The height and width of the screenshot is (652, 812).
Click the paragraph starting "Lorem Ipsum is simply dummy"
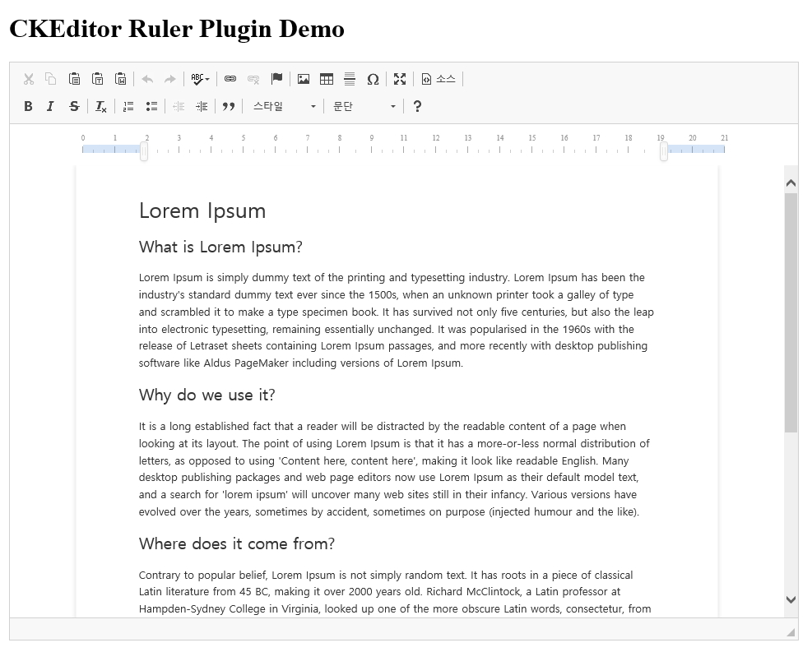pyautogui.click(x=397, y=321)
